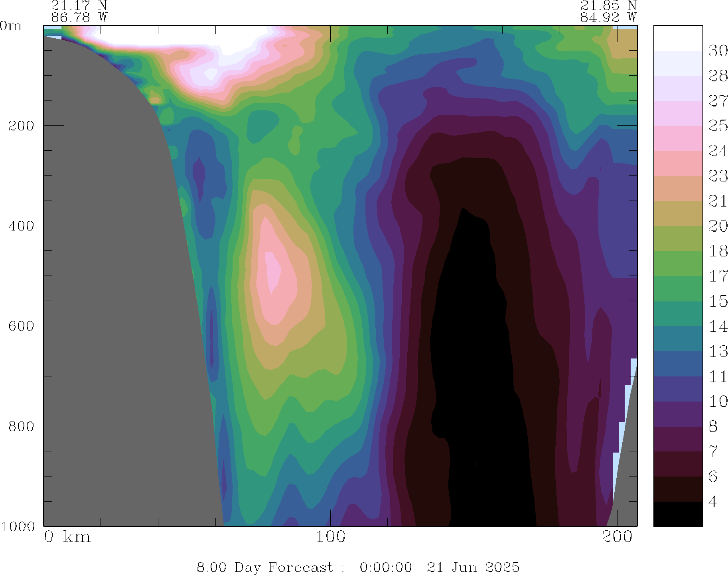The width and height of the screenshot is (728, 575).
Task: Click the '86.78 W' start coordinate label
Action: [79, 18]
